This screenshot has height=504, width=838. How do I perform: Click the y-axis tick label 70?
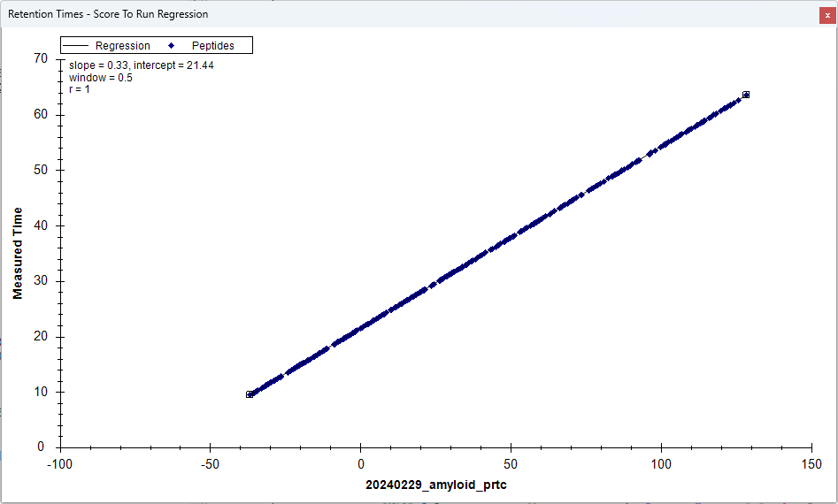pyautogui.click(x=40, y=58)
